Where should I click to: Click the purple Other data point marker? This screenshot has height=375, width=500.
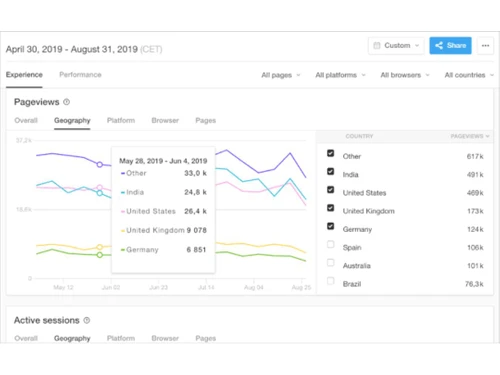point(99,164)
